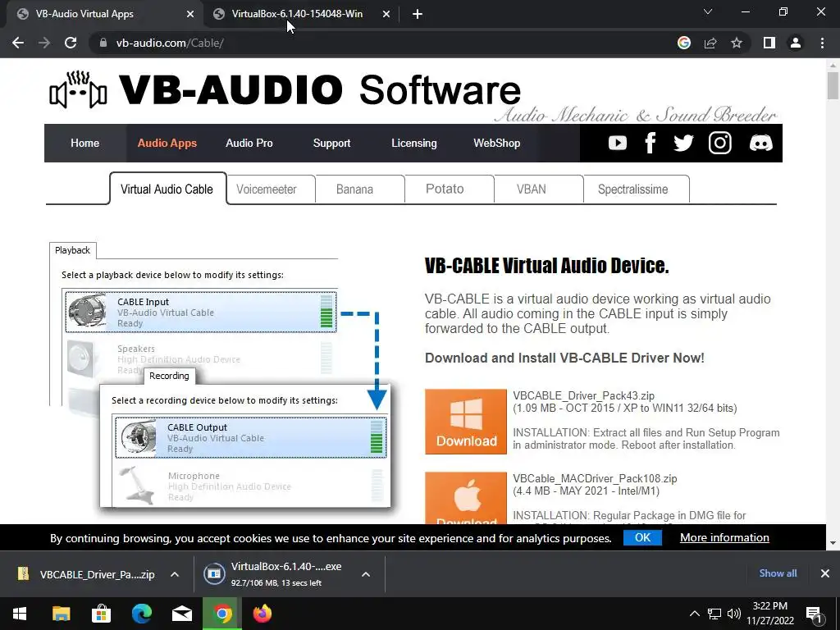This screenshot has width=840, height=630.
Task: Select the Virtual Audio Cable tab
Action: pos(167,189)
